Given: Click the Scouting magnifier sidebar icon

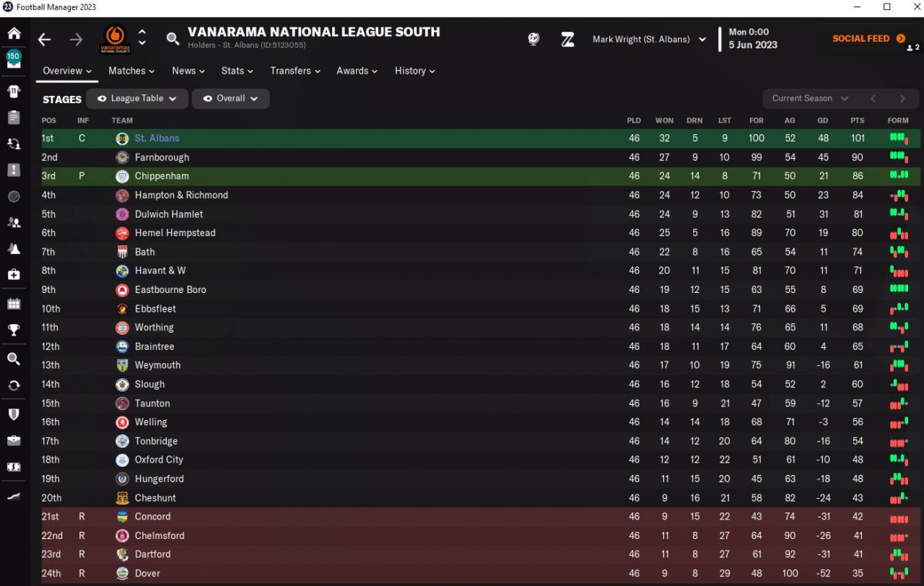Looking at the screenshot, I should click(x=14, y=359).
